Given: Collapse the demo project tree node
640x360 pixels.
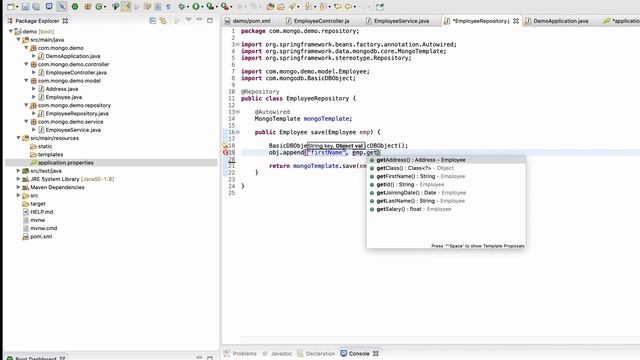Looking at the screenshot, I should [x=11, y=31].
